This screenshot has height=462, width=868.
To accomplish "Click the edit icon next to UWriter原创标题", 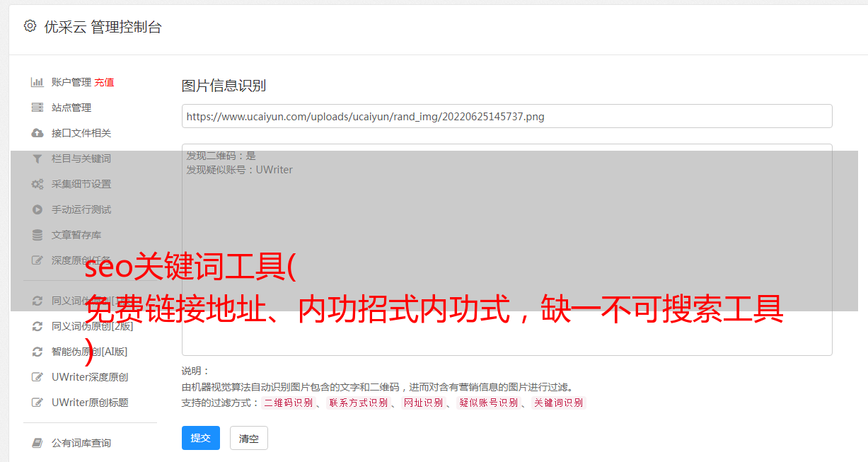I will click(x=37, y=403).
